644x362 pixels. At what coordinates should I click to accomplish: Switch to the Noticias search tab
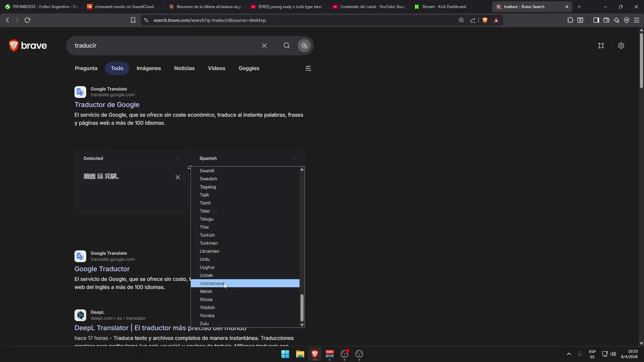tap(184, 68)
